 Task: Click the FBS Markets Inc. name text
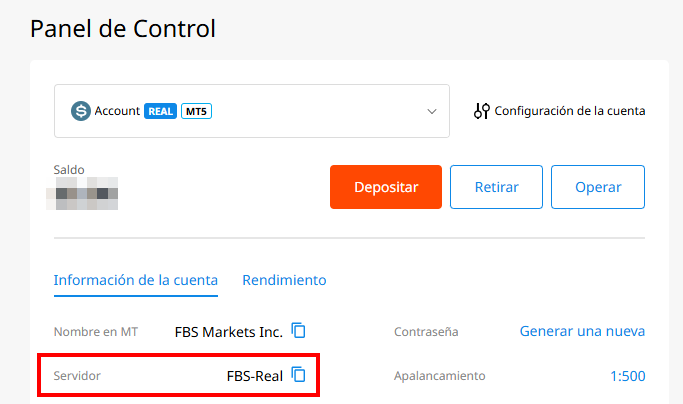(229, 332)
